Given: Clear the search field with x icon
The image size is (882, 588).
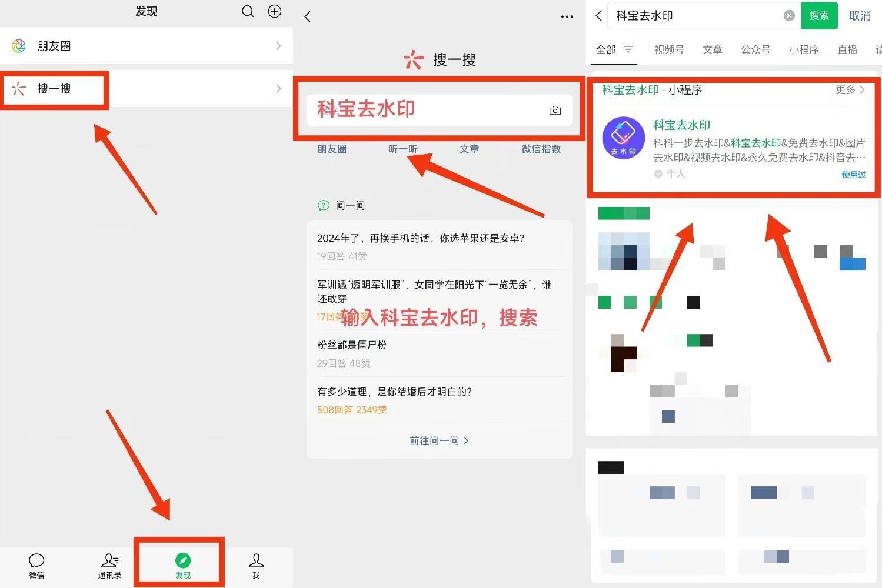Looking at the screenshot, I should point(790,16).
